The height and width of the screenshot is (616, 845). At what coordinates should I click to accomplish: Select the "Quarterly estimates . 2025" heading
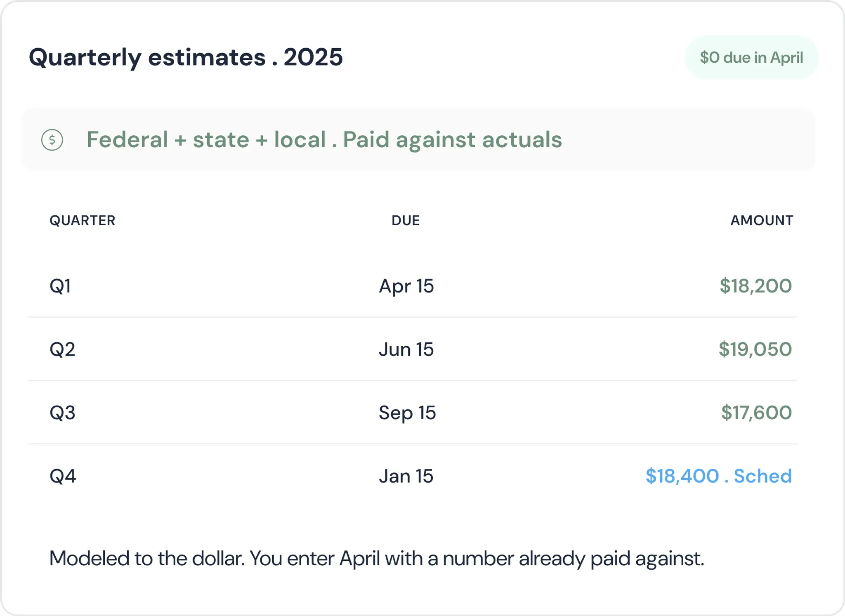coord(186,57)
